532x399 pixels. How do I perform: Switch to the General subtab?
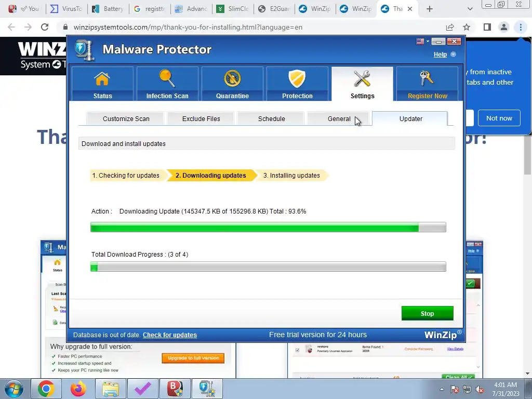(339, 119)
